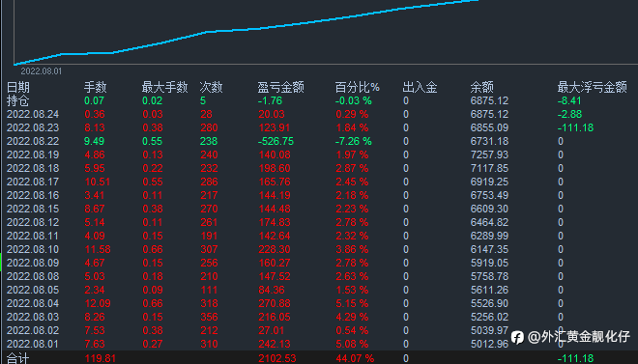
Task: Click the 最大浮亏金额 column header
Action: pyautogui.click(x=592, y=87)
